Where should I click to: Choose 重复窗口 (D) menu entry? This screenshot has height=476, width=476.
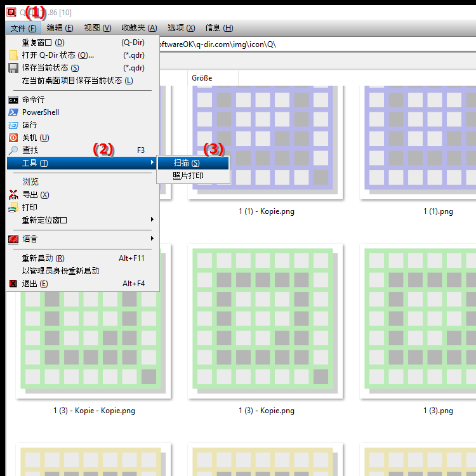tap(83, 43)
